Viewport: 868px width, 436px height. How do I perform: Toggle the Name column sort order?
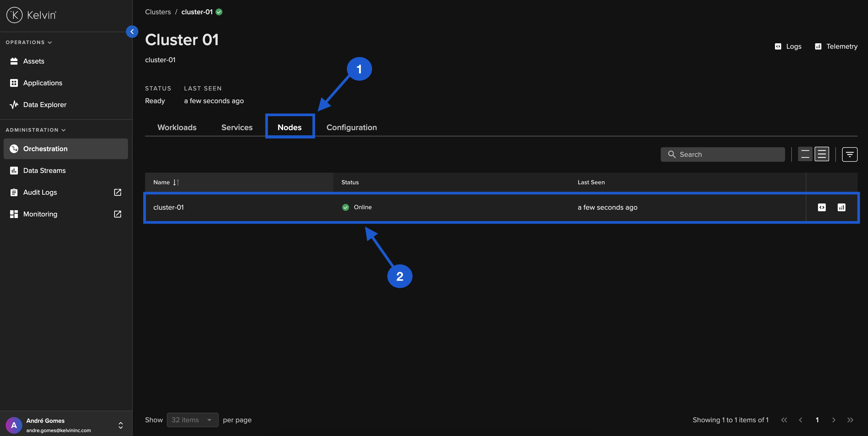pyautogui.click(x=176, y=182)
